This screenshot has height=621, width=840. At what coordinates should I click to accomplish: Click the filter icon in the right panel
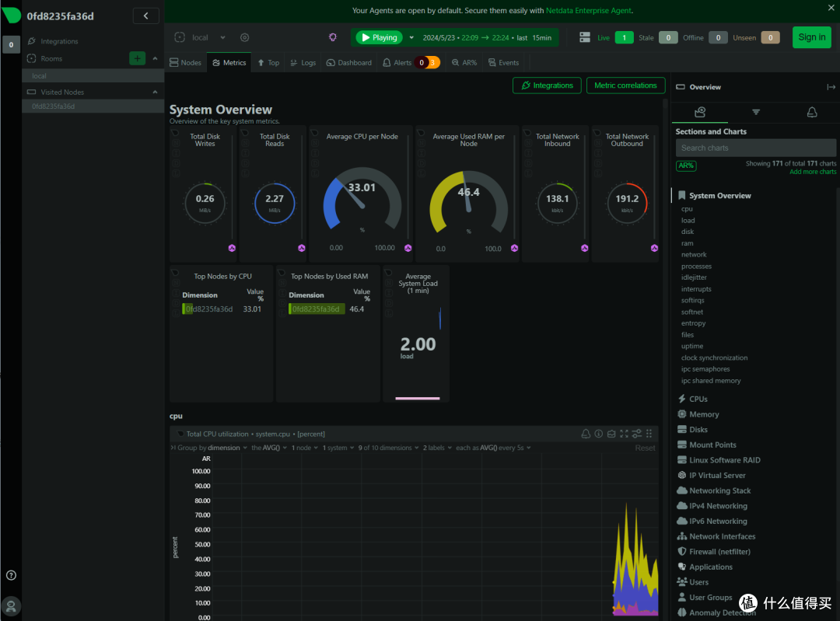755,112
